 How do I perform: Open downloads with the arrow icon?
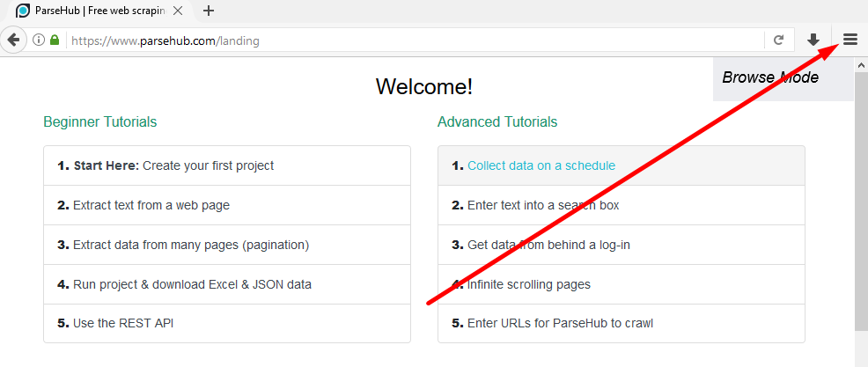813,40
